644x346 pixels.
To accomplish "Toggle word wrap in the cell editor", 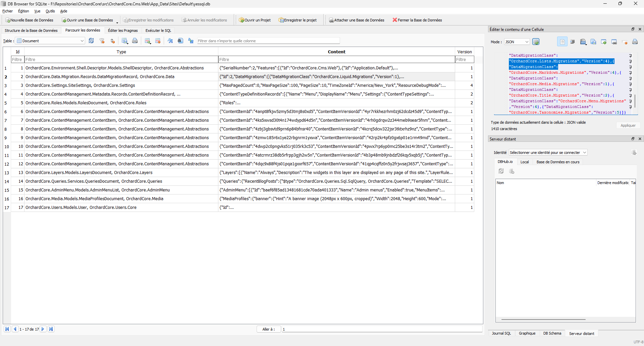I will (573, 42).
